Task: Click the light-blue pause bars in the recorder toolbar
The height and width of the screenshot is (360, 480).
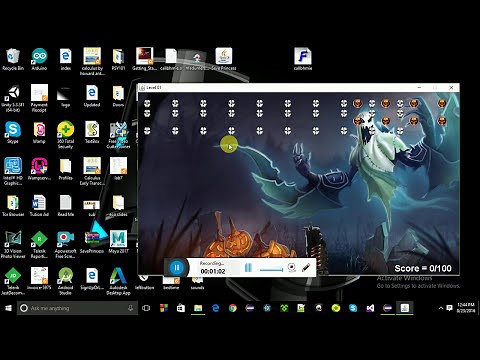Action: 248,267
